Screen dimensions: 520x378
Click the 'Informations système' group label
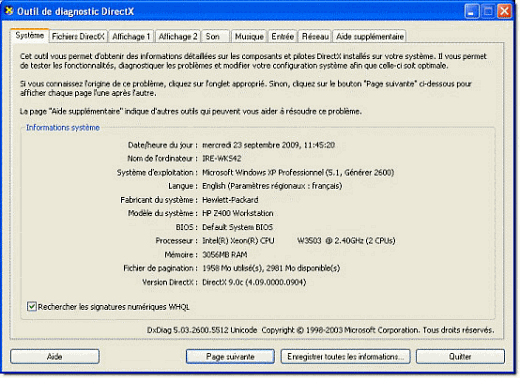point(63,128)
